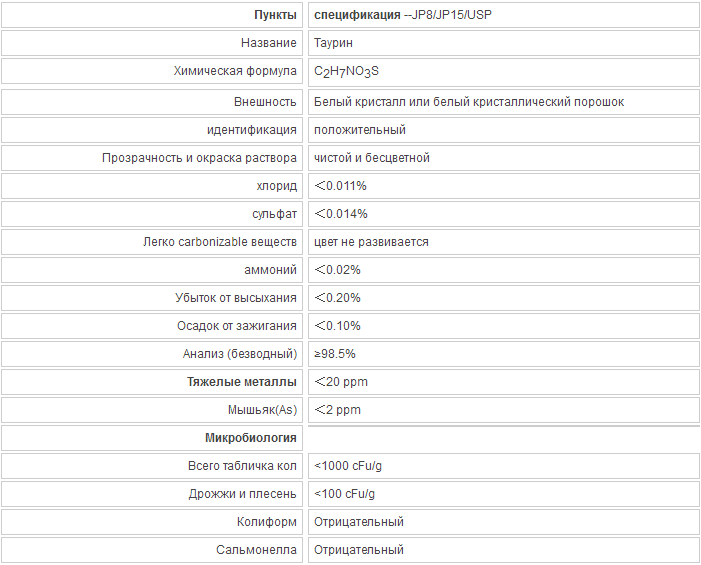
Task: Click the "Пункты" header cell
Action: click(152, 15)
